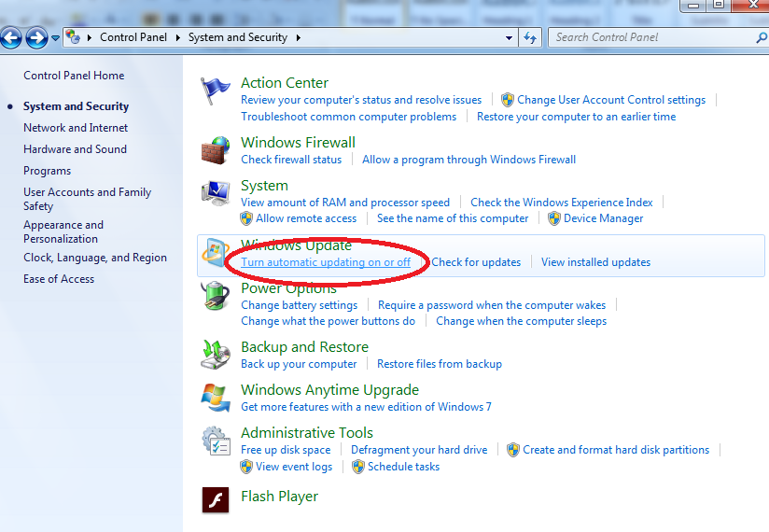
Task: Review your computer's status and resolve issues
Action: point(361,100)
